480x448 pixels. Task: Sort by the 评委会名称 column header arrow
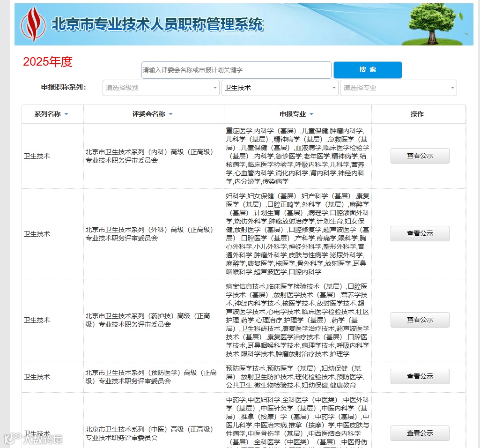tap(171, 114)
